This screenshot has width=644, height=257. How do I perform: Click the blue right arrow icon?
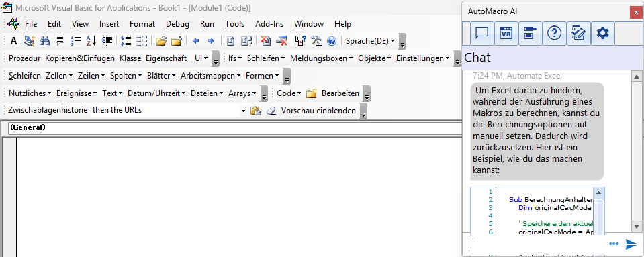point(211,41)
